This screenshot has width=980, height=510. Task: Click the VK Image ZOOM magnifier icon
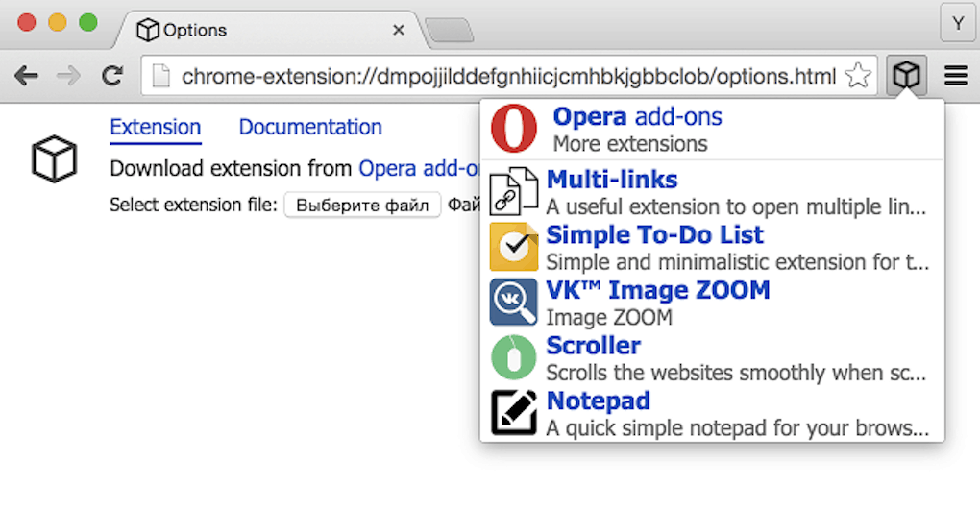coord(514,303)
